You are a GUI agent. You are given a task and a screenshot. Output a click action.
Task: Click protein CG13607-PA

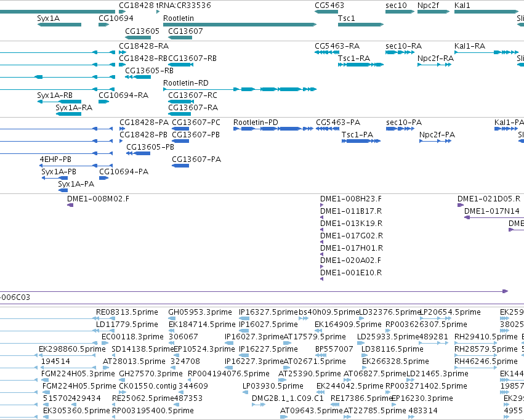196,160
